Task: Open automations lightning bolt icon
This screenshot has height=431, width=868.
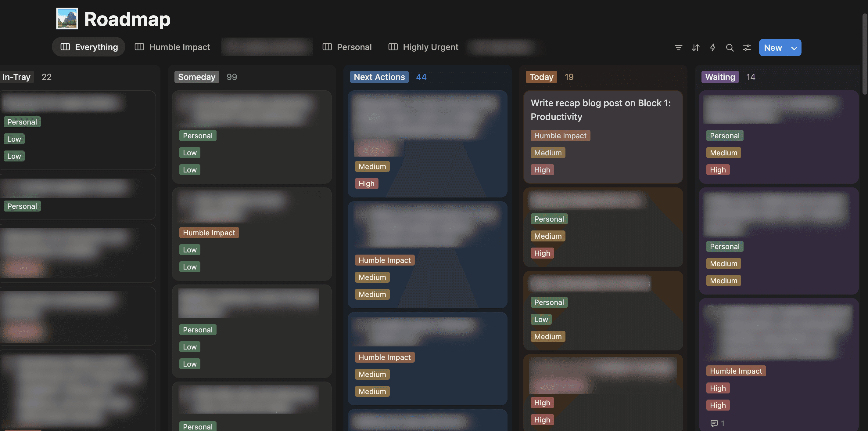Action: coord(713,48)
